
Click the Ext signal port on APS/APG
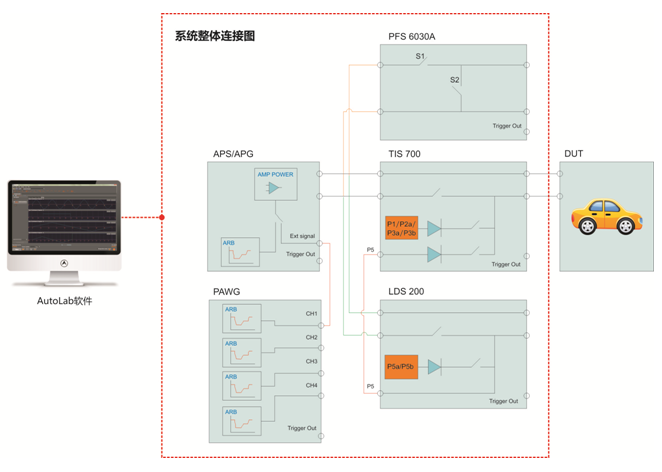click(301, 237)
